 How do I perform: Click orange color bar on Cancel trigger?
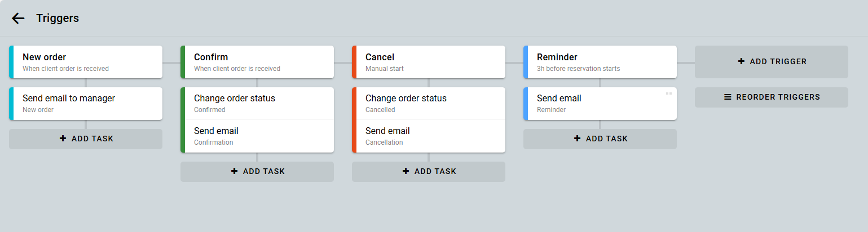(354, 62)
